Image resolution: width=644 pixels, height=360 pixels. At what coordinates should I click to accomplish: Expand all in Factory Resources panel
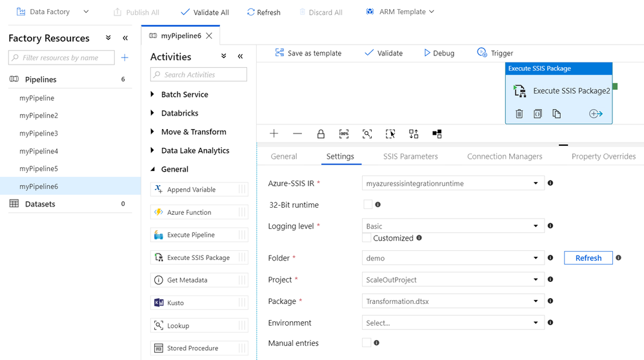(x=108, y=38)
